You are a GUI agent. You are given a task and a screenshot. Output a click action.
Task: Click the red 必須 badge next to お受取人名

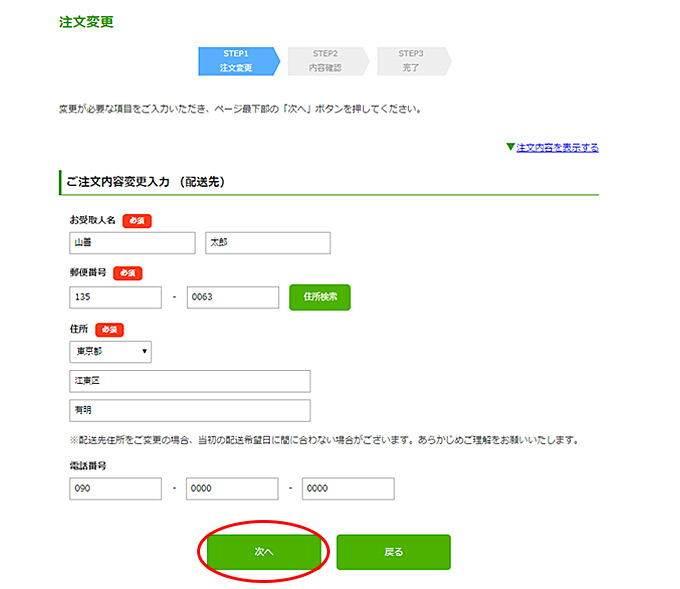[x=136, y=220]
